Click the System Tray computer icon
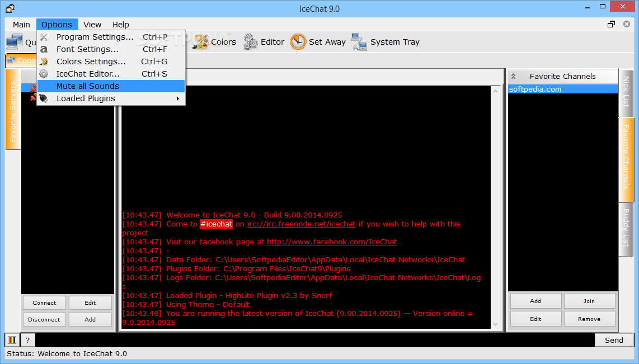 [359, 42]
